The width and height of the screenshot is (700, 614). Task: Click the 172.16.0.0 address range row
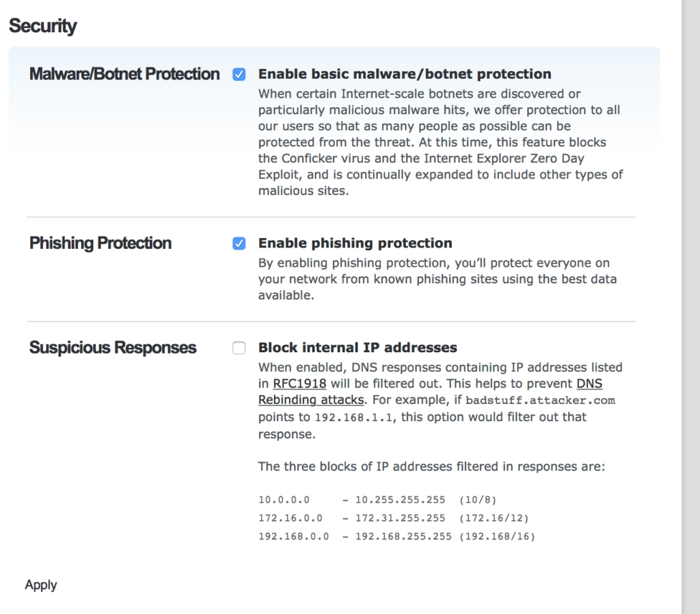[393, 518]
